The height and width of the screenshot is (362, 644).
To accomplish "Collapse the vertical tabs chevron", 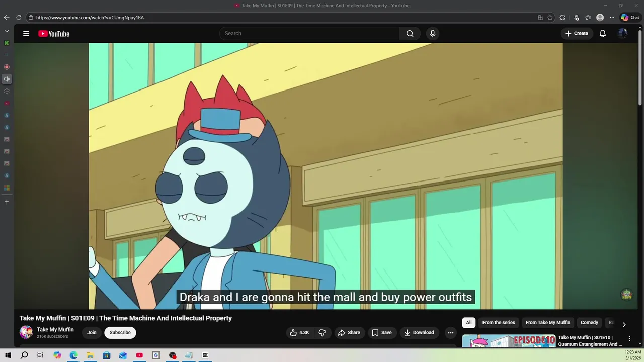I will click(7, 31).
